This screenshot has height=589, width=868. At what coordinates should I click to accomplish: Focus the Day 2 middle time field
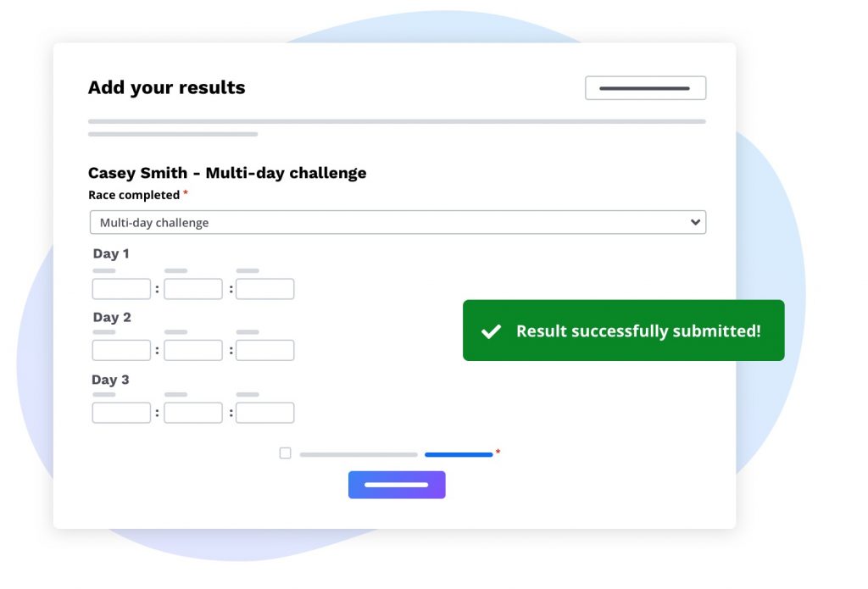pyautogui.click(x=193, y=351)
